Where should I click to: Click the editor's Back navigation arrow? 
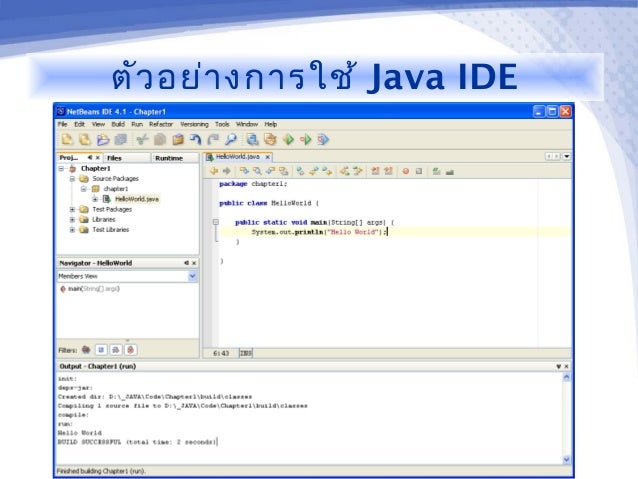pyautogui.click(x=214, y=171)
